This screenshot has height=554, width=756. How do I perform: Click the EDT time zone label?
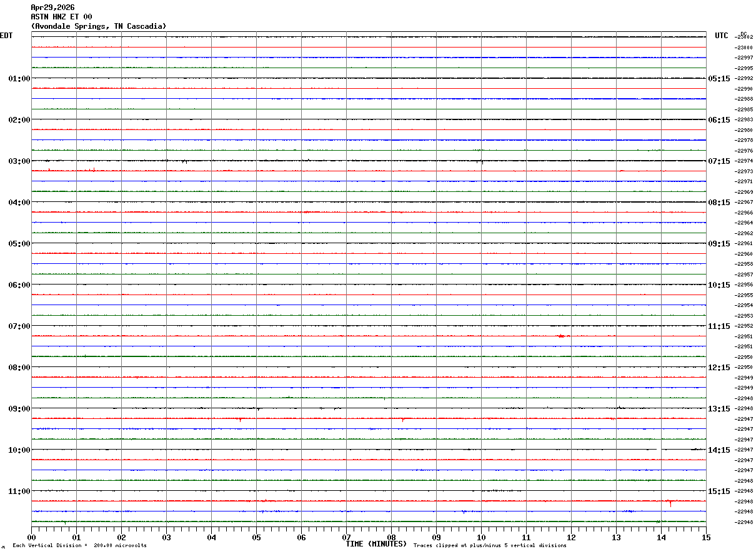[6, 36]
